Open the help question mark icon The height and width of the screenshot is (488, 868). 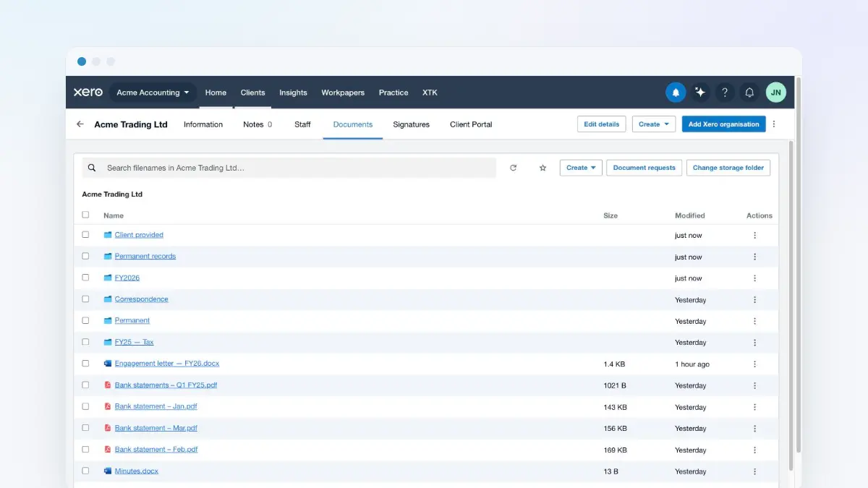tap(725, 93)
